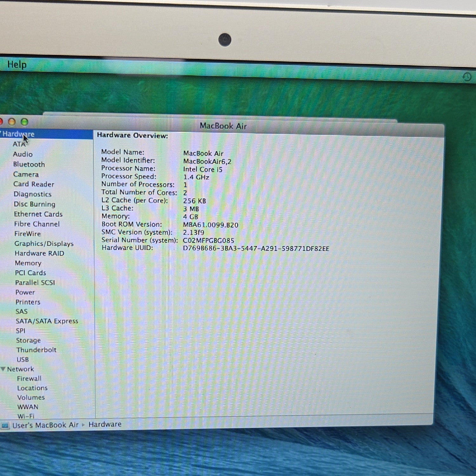Click the computer icon in the path bar

click(5, 426)
